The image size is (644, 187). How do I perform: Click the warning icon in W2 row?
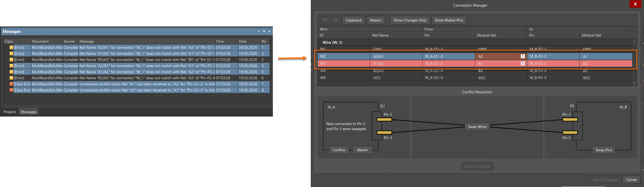(x=523, y=56)
